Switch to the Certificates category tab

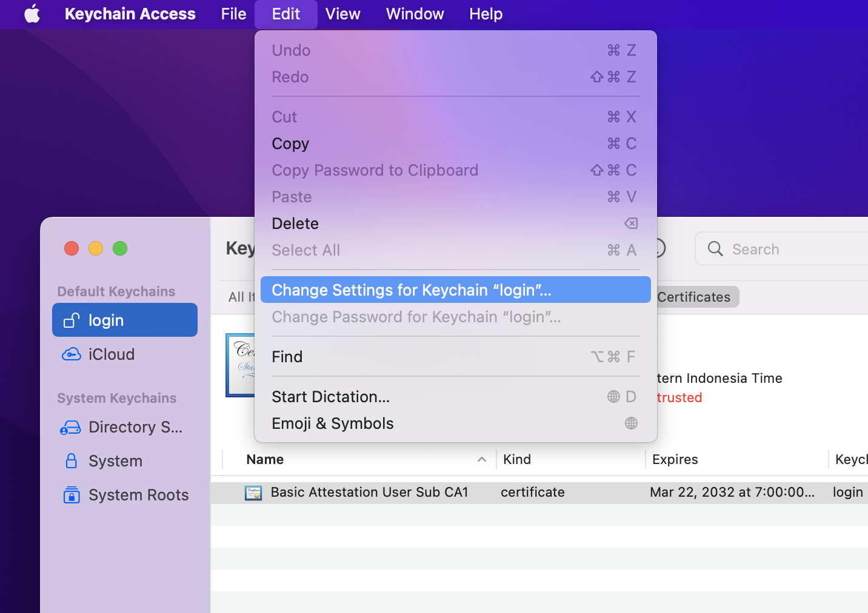click(x=693, y=297)
